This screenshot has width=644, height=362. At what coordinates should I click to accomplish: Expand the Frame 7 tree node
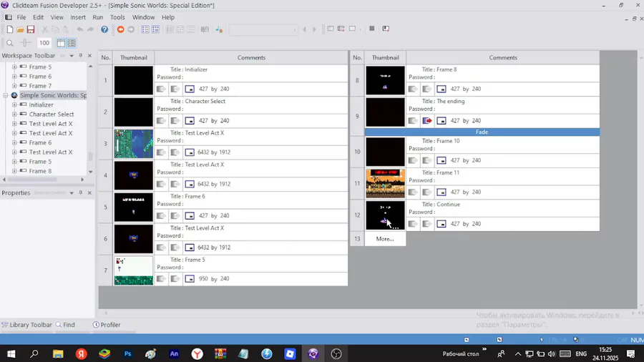[14, 86]
